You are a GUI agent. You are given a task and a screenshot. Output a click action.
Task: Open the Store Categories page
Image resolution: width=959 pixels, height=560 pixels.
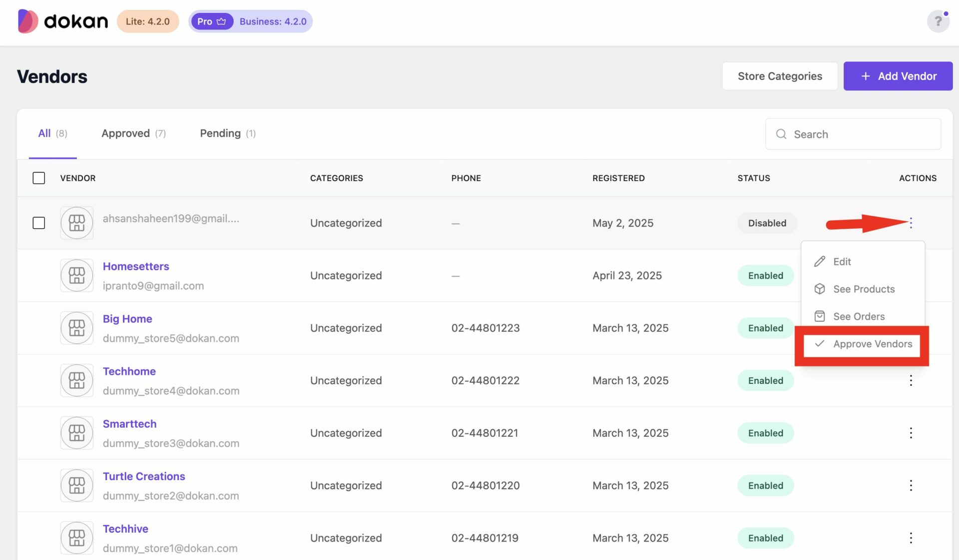[x=780, y=76]
